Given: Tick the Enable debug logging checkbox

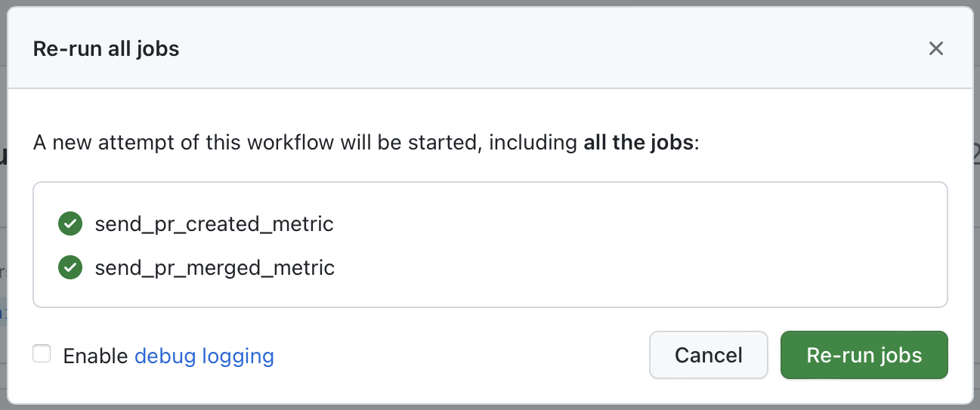Looking at the screenshot, I should [42, 354].
